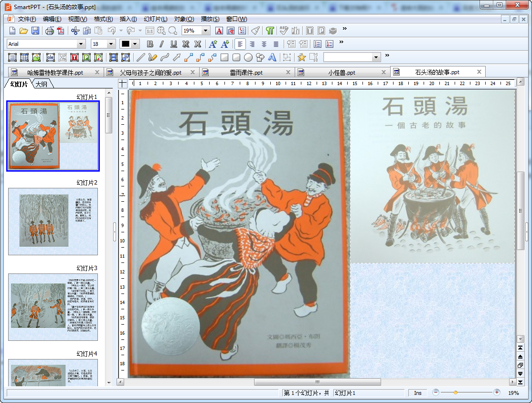Redo the last undone action
This screenshot has width=532, height=403.
point(131,31)
